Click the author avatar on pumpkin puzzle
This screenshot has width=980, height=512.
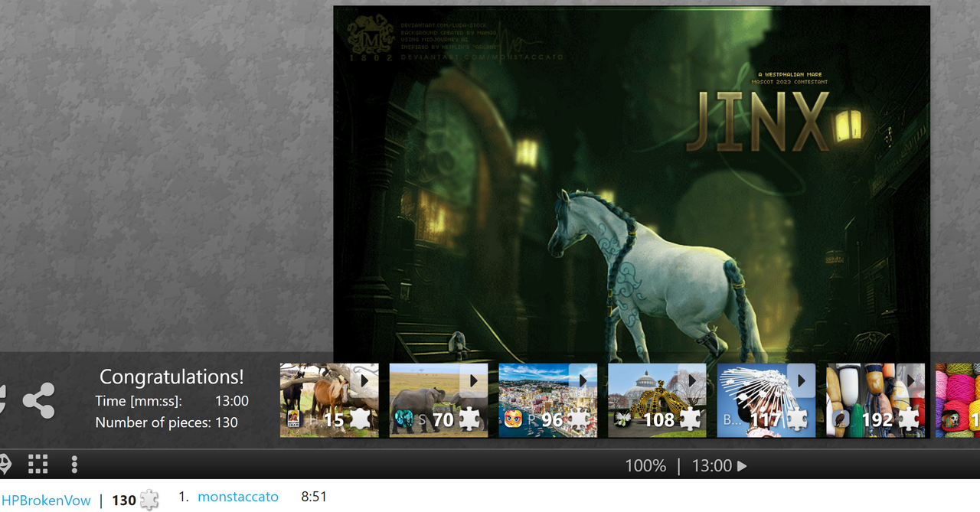[x=622, y=419]
